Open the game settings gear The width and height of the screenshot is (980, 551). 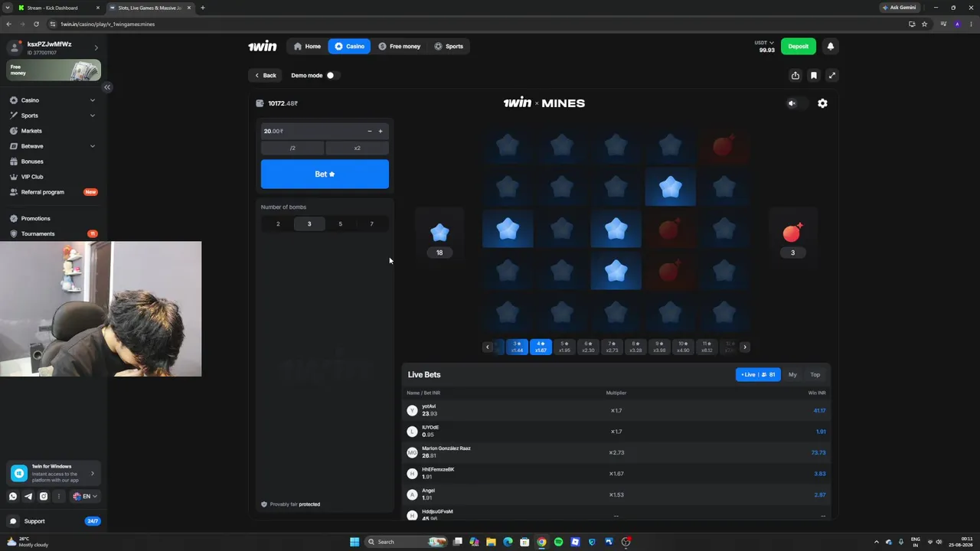click(x=822, y=103)
